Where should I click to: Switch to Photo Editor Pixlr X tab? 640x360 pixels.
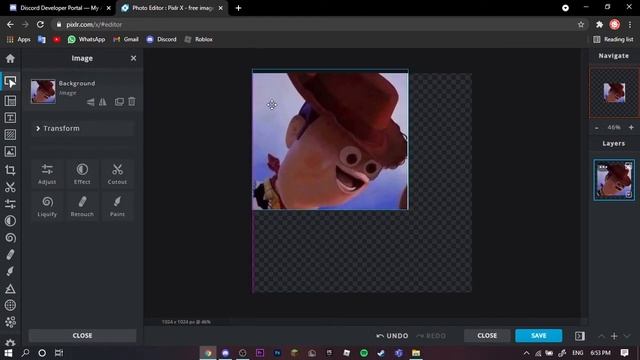(172, 8)
